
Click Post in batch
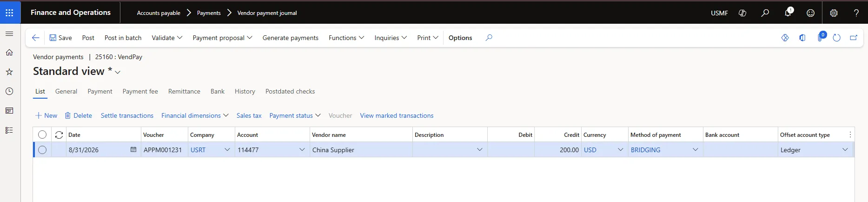click(x=123, y=38)
